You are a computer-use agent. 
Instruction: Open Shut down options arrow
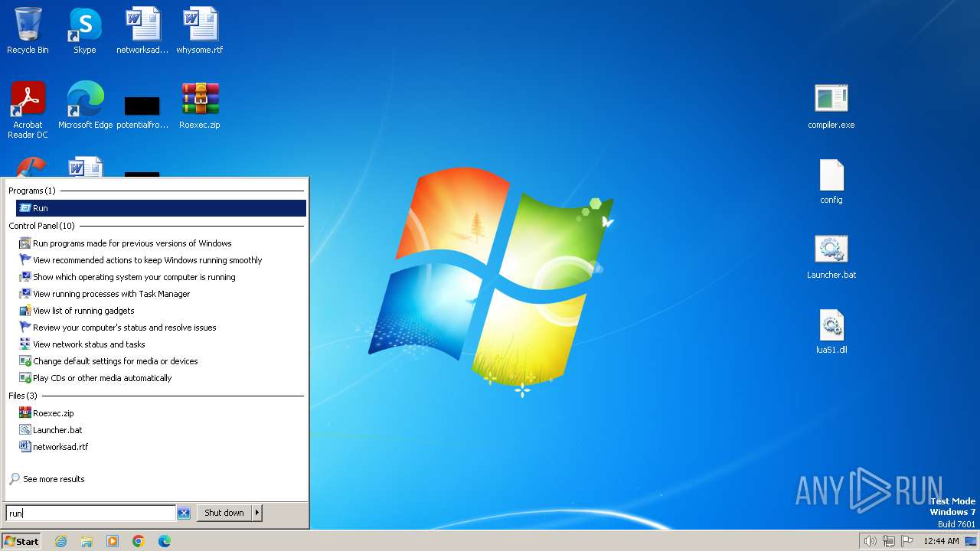pos(257,513)
